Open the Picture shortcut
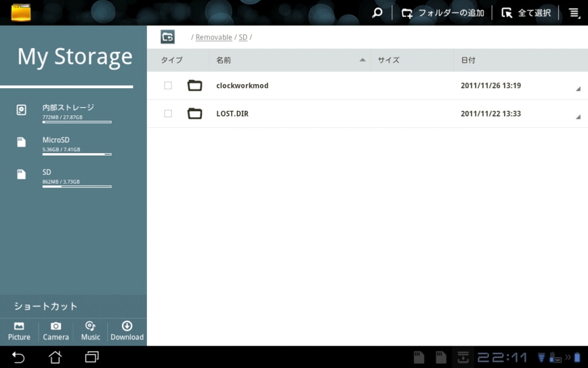Image resolution: width=588 pixels, height=368 pixels. point(19,331)
